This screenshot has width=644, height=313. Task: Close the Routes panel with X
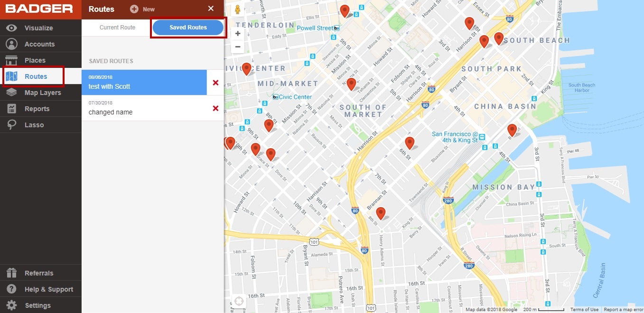point(211,9)
